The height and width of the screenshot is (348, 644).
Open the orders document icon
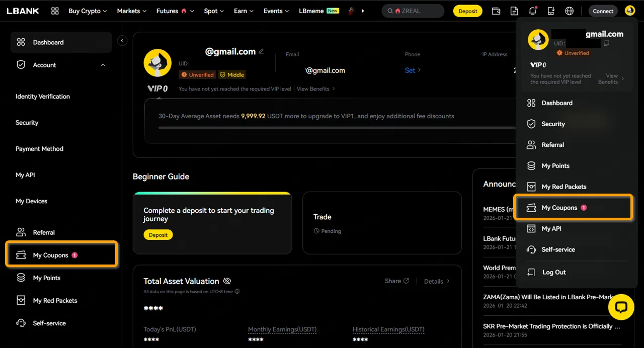pos(514,11)
